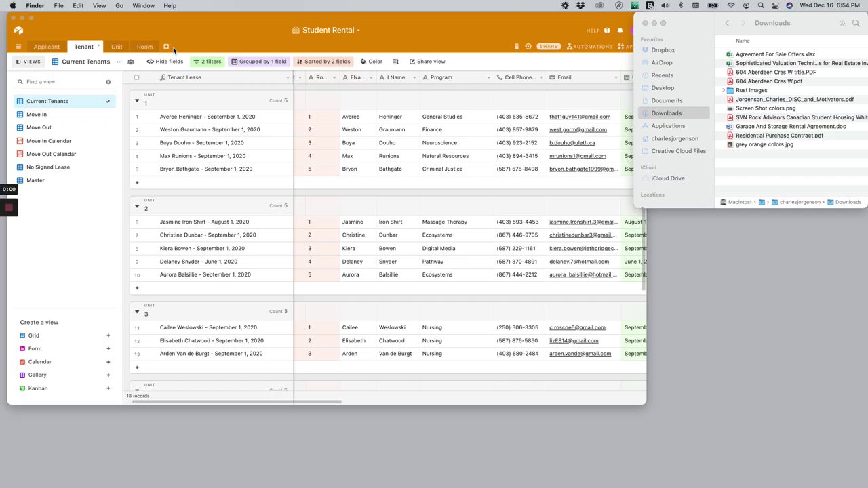Screen dimensions: 868x488
Task: Switch to the Unit table tab
Action: pyautogui.click(x=117, y=47)
